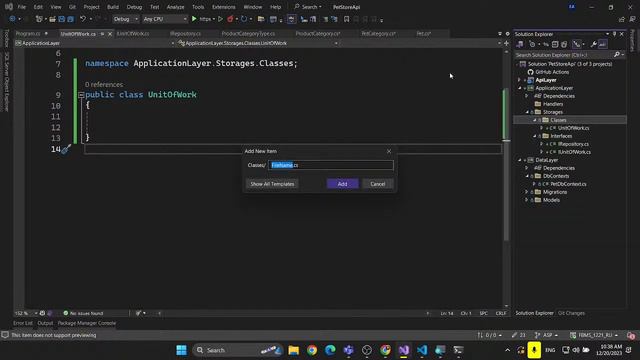Open the Git menu
Viewport: 640px width, 360px height.
pyautogui.click(x=72, y=7)
